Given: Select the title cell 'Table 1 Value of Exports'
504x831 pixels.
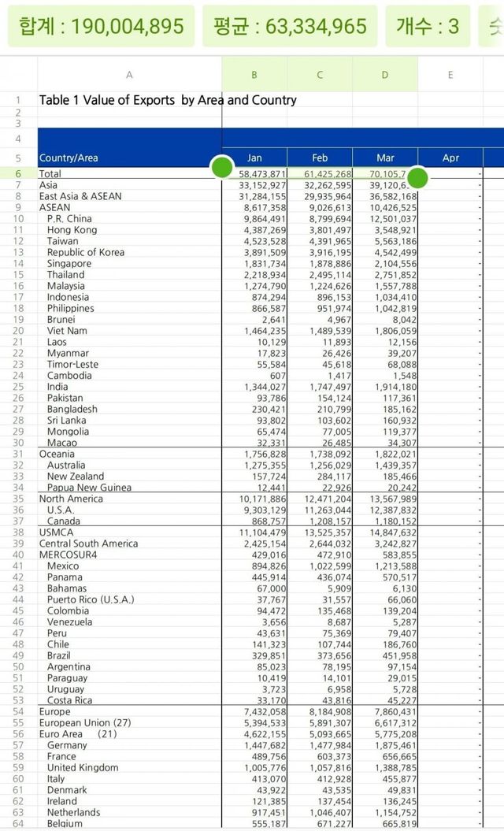Looking at the screenshot, I should tap(130, 99).
